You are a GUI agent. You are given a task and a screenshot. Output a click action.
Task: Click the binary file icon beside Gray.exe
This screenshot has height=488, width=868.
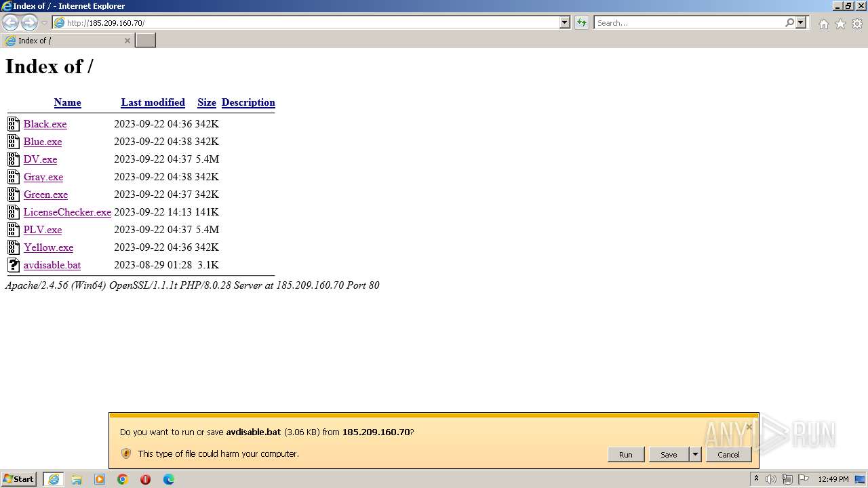[14, 176]
